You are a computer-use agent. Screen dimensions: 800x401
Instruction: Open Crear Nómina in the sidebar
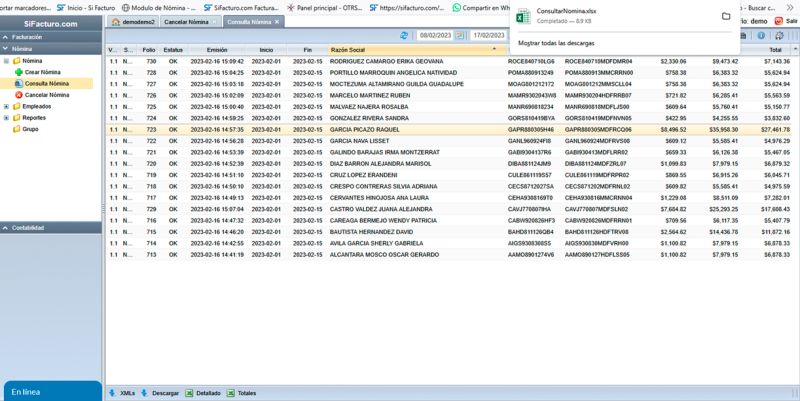(x=42, y=72)
